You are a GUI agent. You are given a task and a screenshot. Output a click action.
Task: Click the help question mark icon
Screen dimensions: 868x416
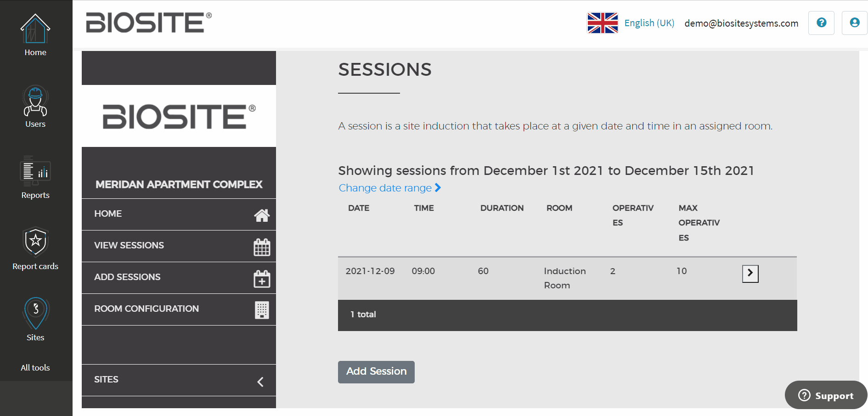(821, 22)
